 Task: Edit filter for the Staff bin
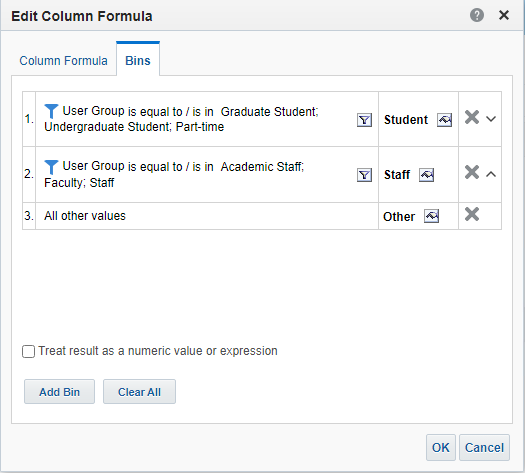(364, 175)
